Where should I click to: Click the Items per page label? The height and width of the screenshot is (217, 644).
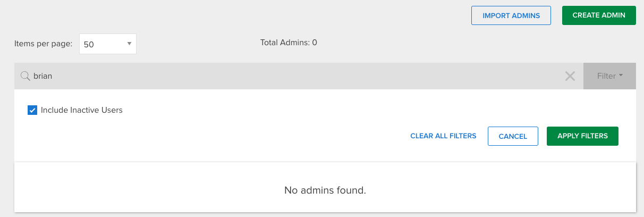click(43, 44)
